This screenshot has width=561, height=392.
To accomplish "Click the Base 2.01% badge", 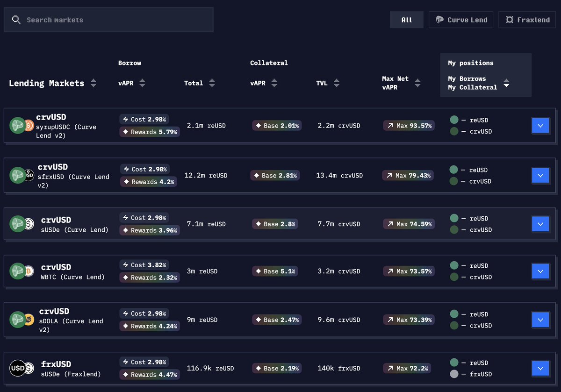I will tap(277, 126).
